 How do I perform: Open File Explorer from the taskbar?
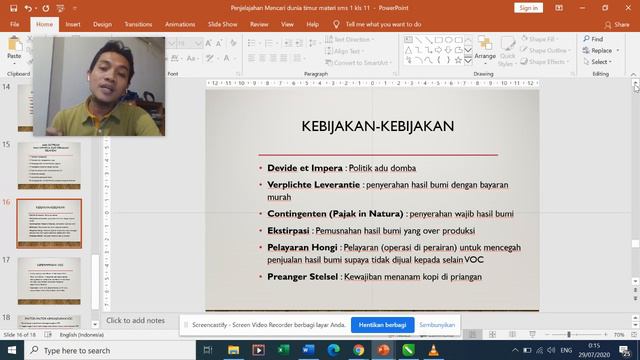[x=233, y=350]
